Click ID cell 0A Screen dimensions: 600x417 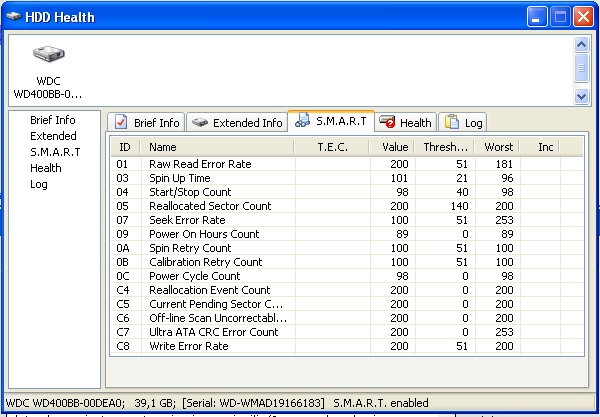point(123,248)
